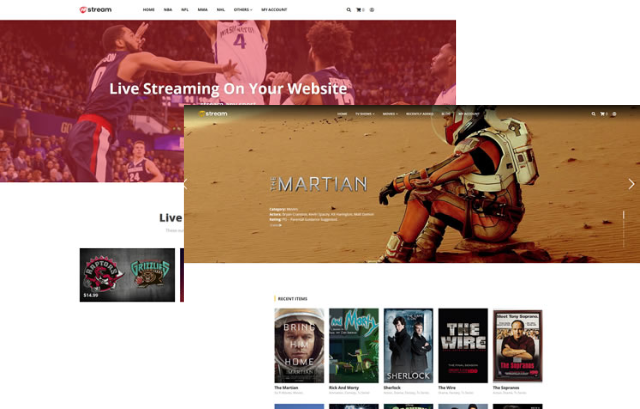Image resolution: width=640 pixels, height=409 pixels.
Task: Go to previous slide with left arrow
Action: 186,184
